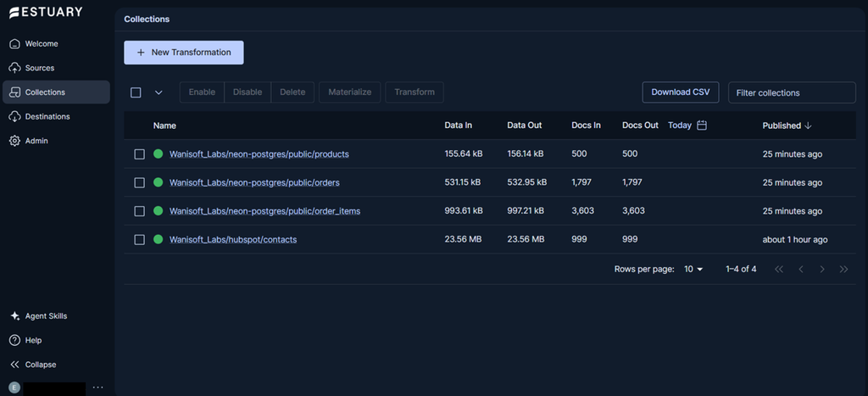Open the Welcome page
Image resolution: width=868 pixels, height=396 pixels.
pos(57,44)
